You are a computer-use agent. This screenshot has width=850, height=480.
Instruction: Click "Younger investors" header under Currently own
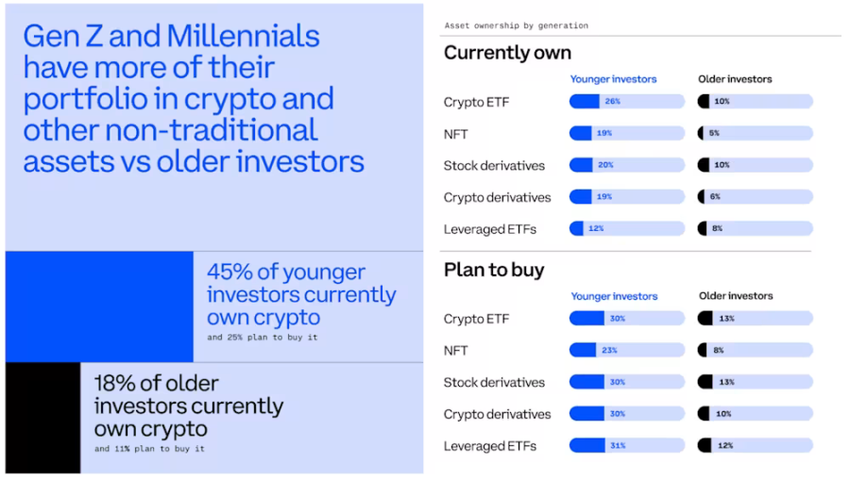point(613,79)
